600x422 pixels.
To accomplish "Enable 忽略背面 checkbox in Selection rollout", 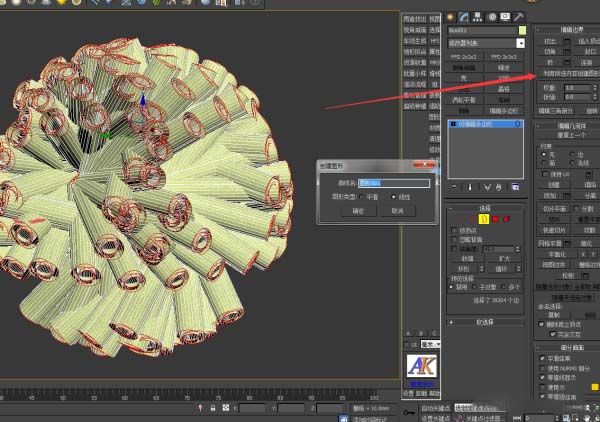I will [454, 240].
